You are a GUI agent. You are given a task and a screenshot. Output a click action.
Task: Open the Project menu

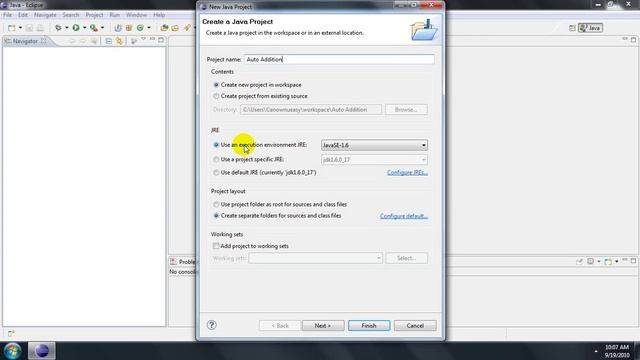pyautogui.click(x=94, y=15)
